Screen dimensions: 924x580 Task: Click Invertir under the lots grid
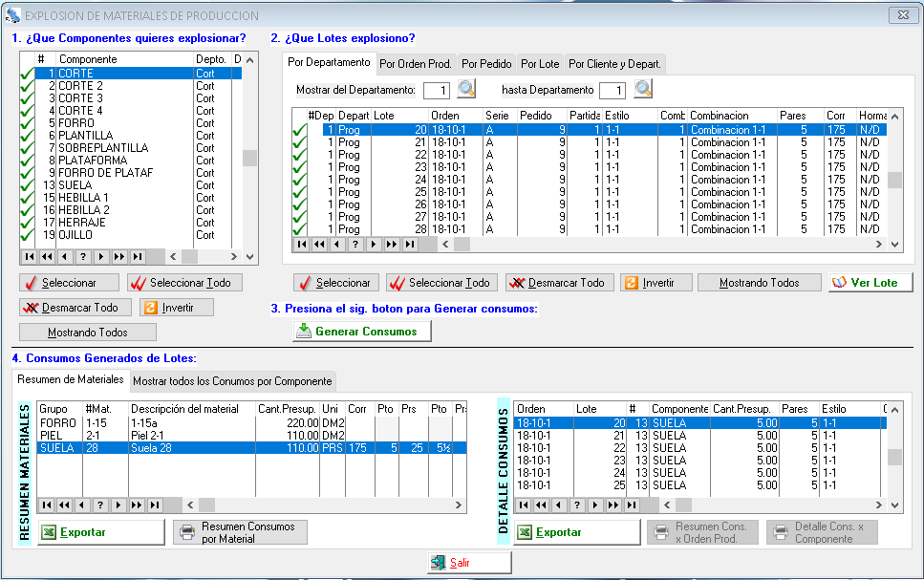pos(655,283)
